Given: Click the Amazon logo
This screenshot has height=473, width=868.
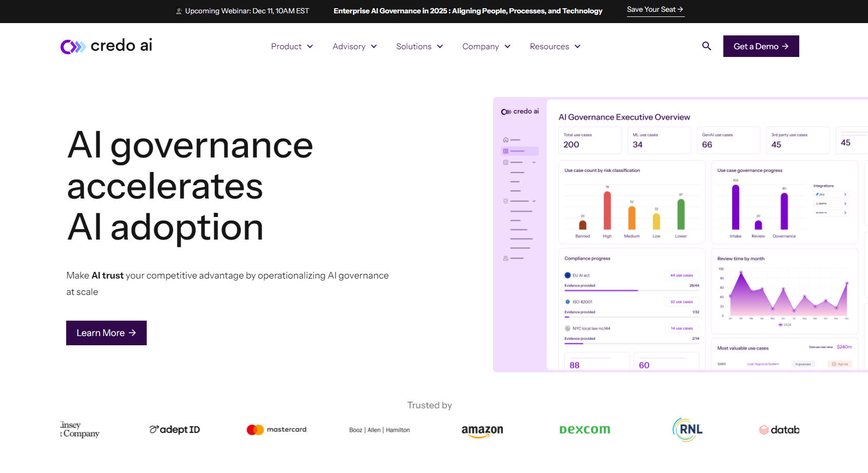Looking at the screenshot, I should tap(482, 430).
